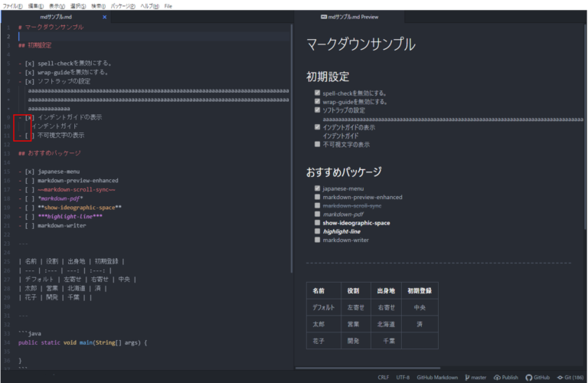
Task: Toggle インデントガイドの表示 checkbox in preview
Action: pos(317,127)
